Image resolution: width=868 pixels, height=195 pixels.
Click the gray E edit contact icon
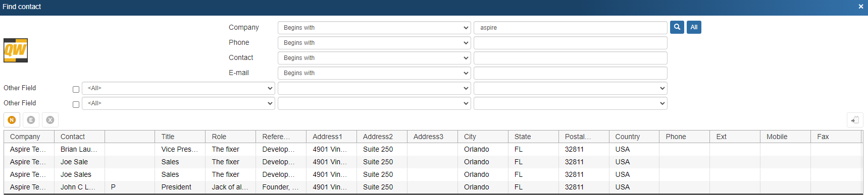31,120
